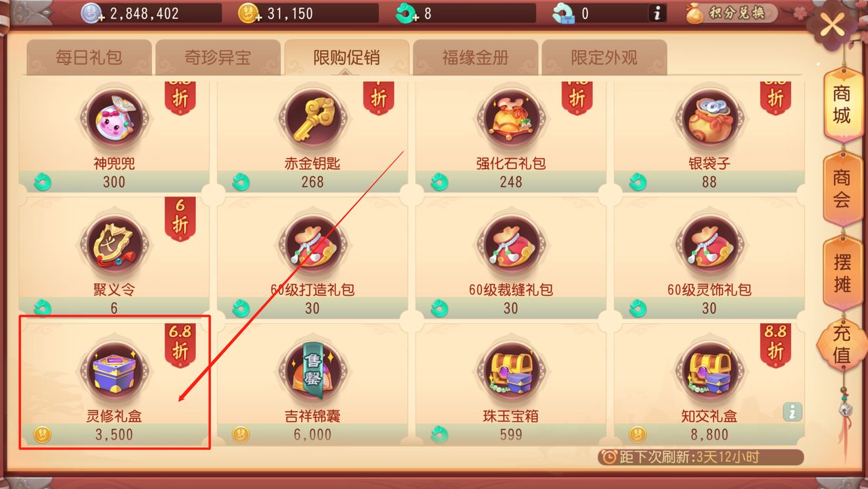Switch to the 每日礼包 tab

(x=89, y=58)
